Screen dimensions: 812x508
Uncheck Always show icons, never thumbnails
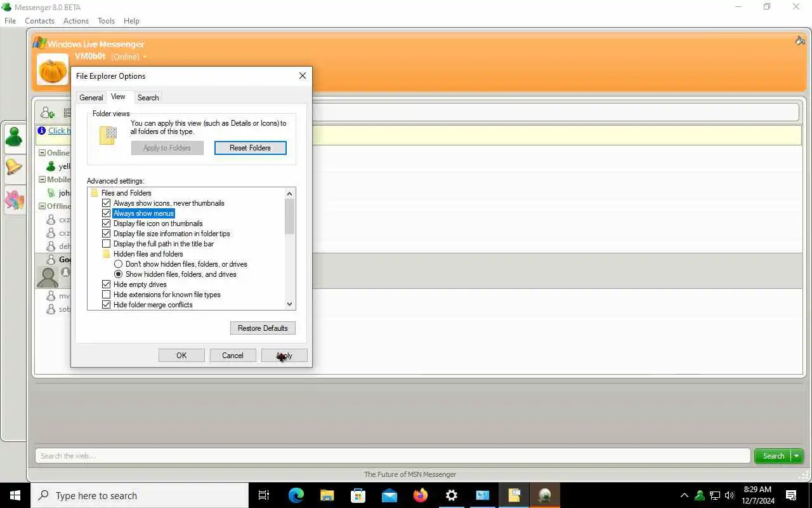pyautogui.click(x=107, y=203)
